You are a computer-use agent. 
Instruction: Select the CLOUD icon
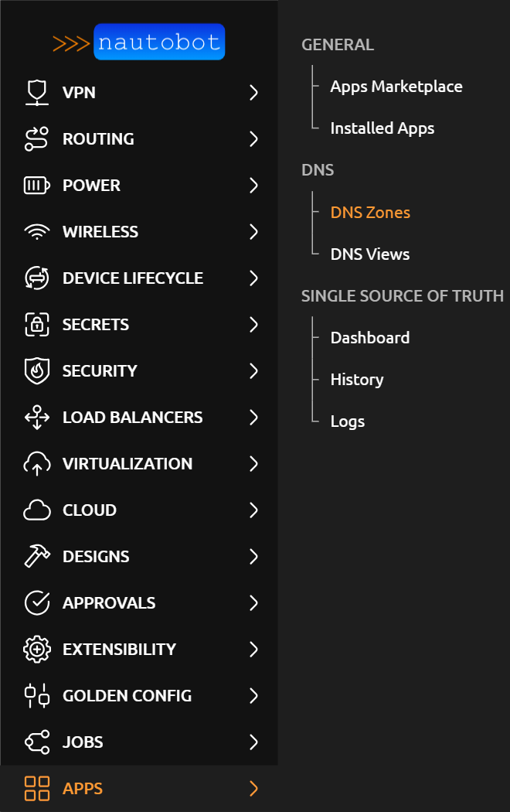click(x=36, y=510)
